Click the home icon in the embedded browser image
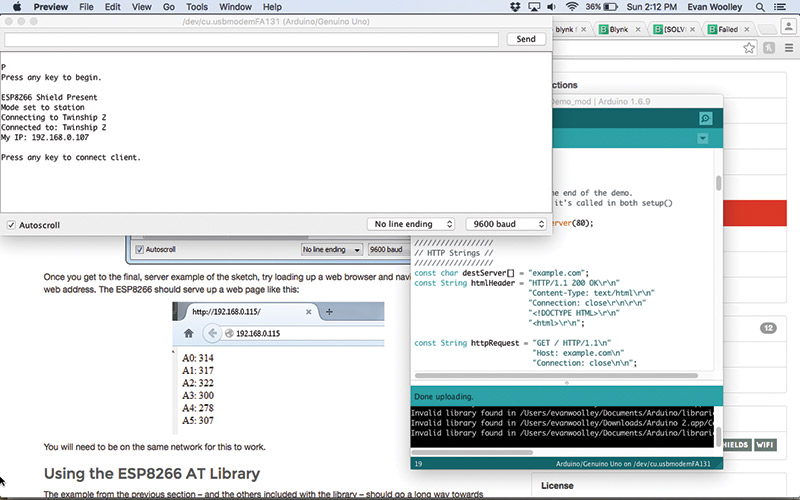 (x=188, y=333)
